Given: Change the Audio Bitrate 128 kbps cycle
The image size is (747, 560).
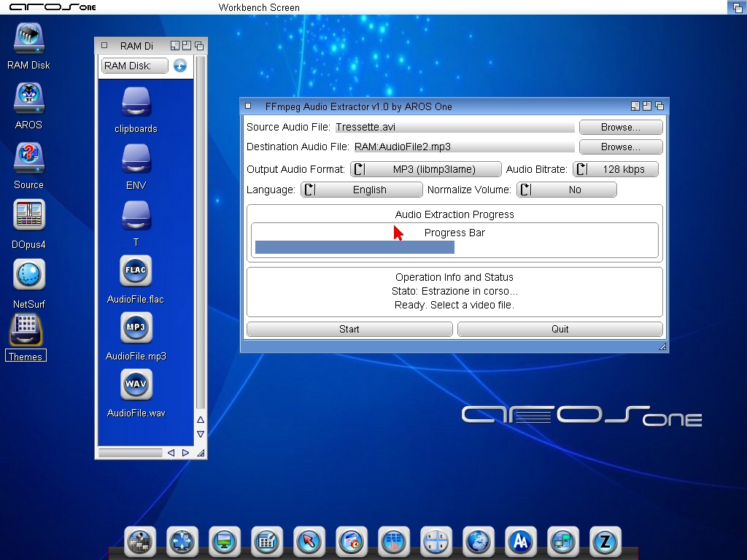Looking at the screenshot, I should click(x=616, y=169).
